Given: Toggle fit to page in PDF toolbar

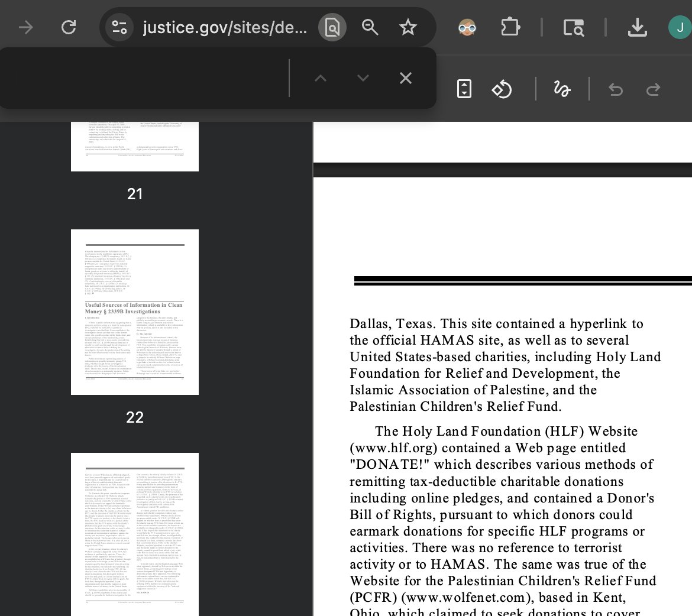Looking at the screenshot, I should pyautogui.click(x=464, y=89).
